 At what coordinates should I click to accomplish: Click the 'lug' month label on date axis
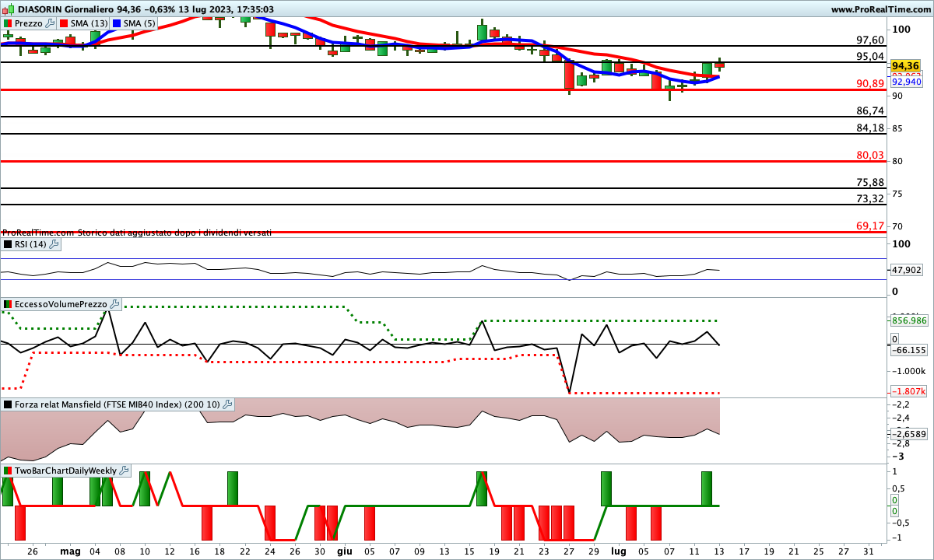tap(619, 551)
